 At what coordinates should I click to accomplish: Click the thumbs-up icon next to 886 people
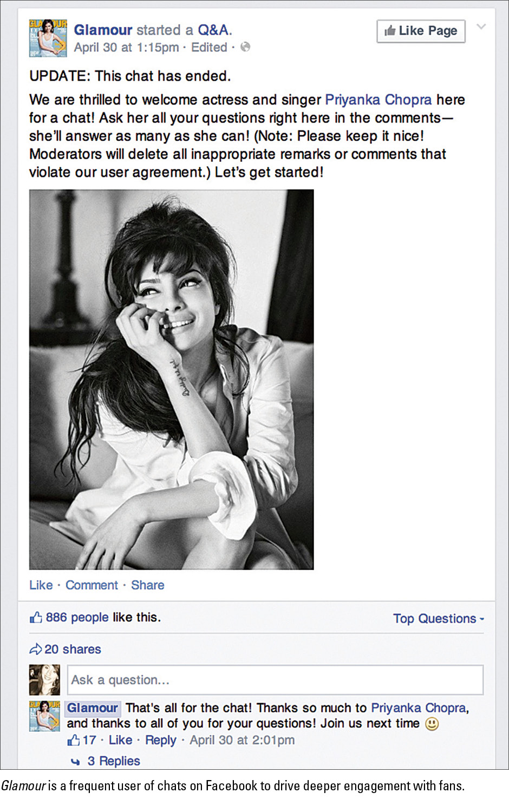[36, 617]
